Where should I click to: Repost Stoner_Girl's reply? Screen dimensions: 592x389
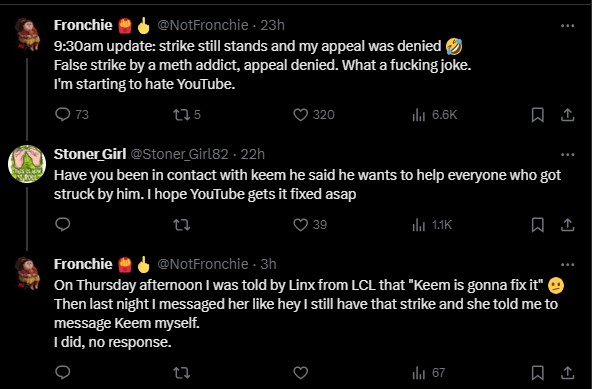pyautogui.click(x=182, y=225)
